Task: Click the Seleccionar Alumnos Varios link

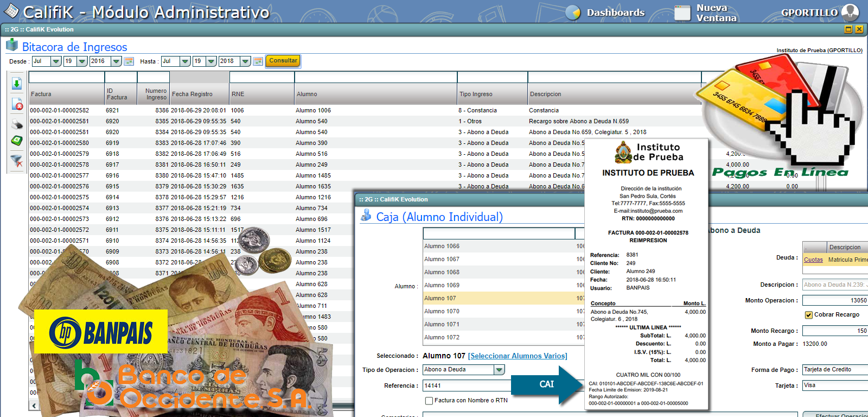Action: pyautogui.click(x=518, y=356)
